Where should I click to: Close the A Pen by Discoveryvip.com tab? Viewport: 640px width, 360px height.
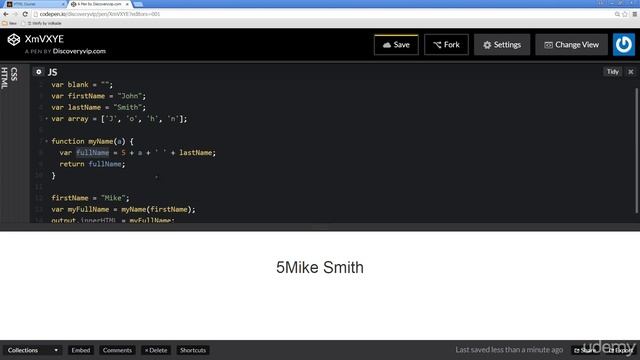[127, 4]
